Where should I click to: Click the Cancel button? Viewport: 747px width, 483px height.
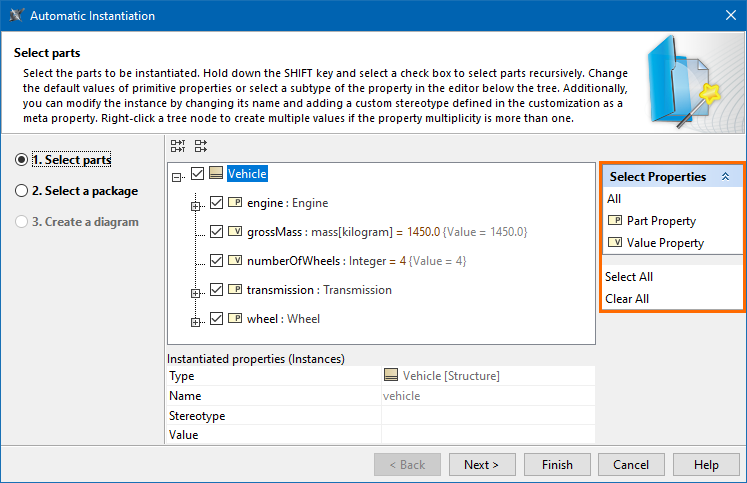[631, 464]
